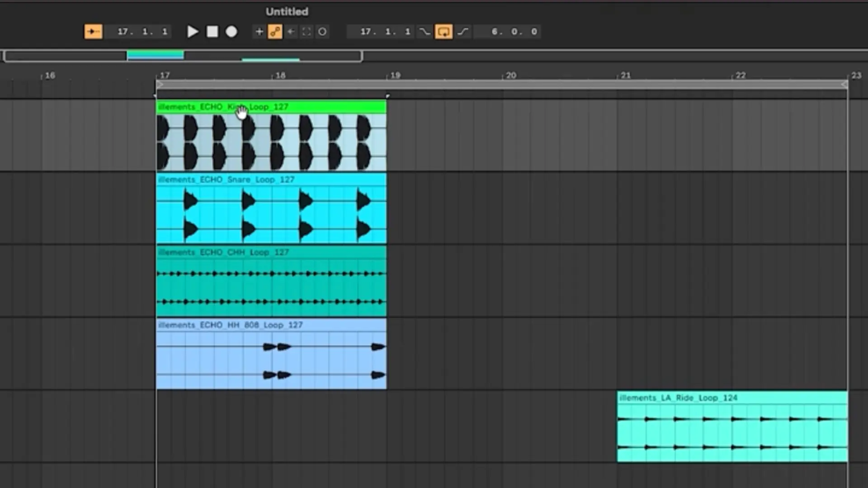Click the Kick clip end marker

coord(387,96)
